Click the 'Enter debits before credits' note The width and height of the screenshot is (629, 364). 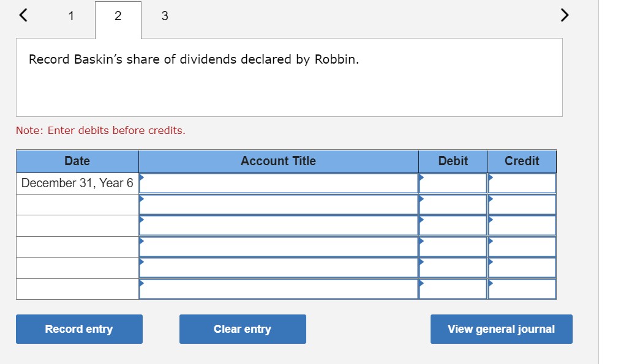click(x=100, y=130)
